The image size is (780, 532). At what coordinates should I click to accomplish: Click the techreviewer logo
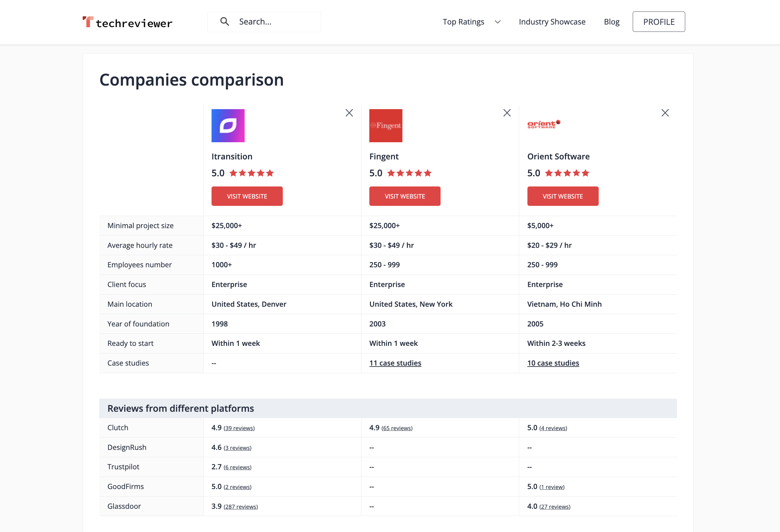[x=127, y=22]
